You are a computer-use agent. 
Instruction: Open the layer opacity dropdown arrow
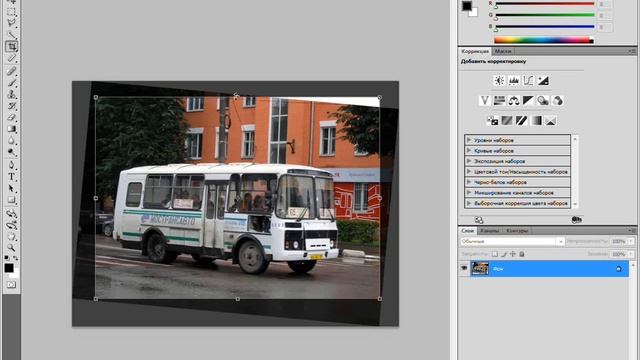631,241
